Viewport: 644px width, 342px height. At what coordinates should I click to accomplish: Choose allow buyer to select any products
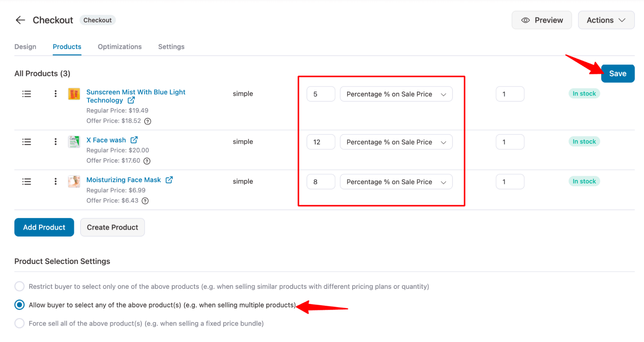tap(19, 305)
